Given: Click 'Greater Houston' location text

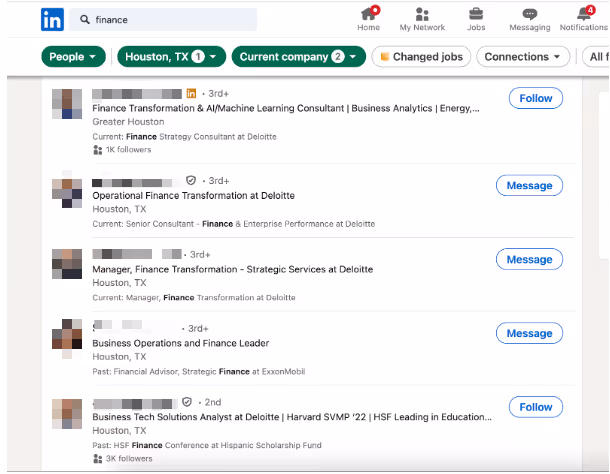Looking at the screenshot, I should 128,122.
